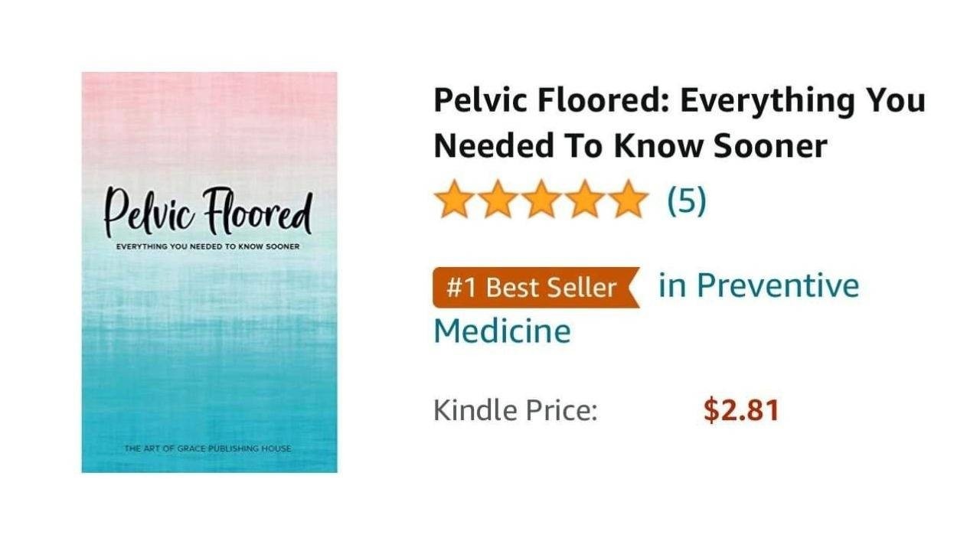Viewport: 980px width, 551px height.
Task: Click the second gold rating star
Action: 498,201
